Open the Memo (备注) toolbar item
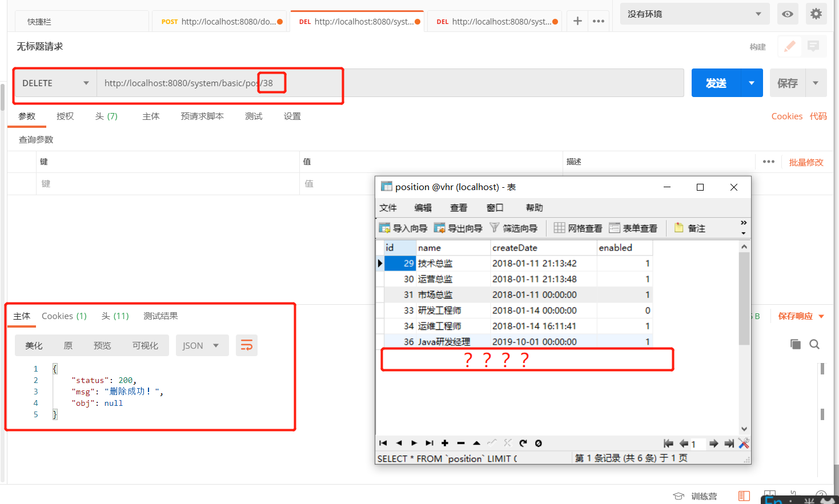This screenshot has height=504, width=839. tap(690, 228)
